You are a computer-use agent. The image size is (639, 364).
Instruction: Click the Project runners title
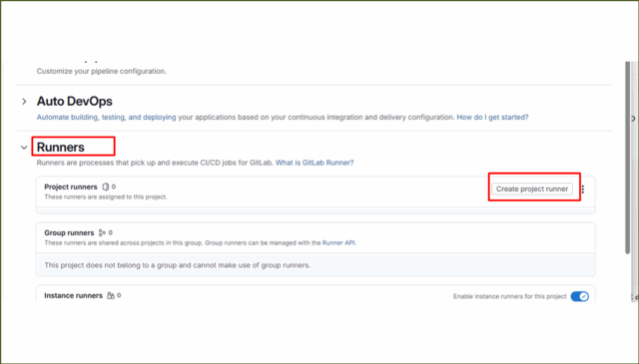point(71,186)
